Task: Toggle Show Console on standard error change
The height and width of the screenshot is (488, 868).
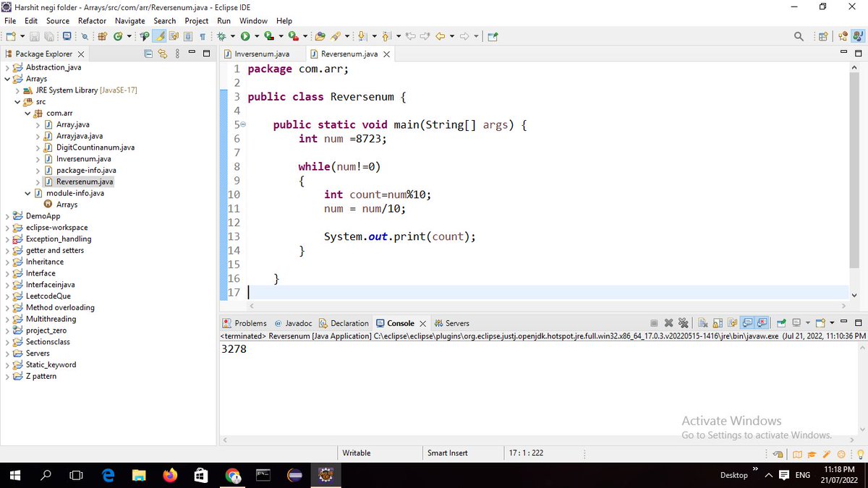Action: [762, 323]
